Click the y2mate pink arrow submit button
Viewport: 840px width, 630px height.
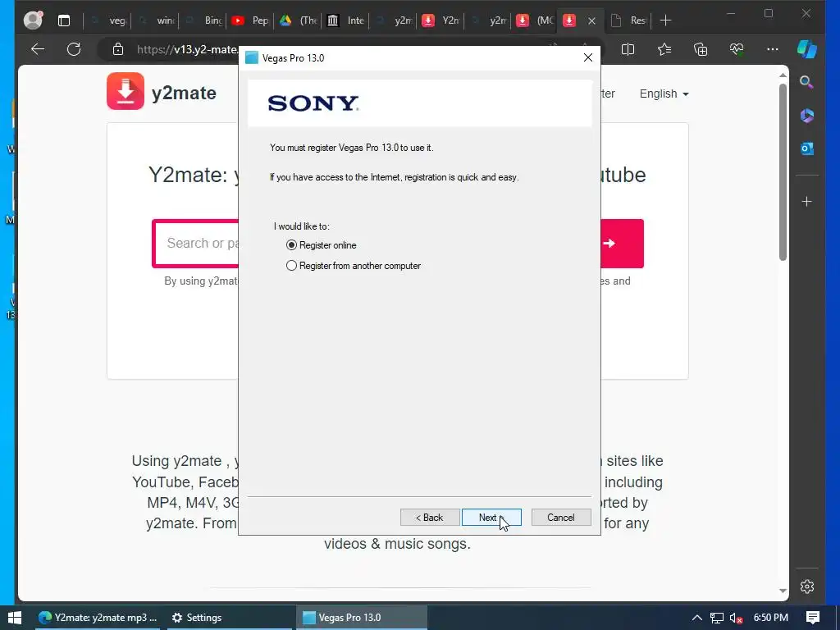622,243
